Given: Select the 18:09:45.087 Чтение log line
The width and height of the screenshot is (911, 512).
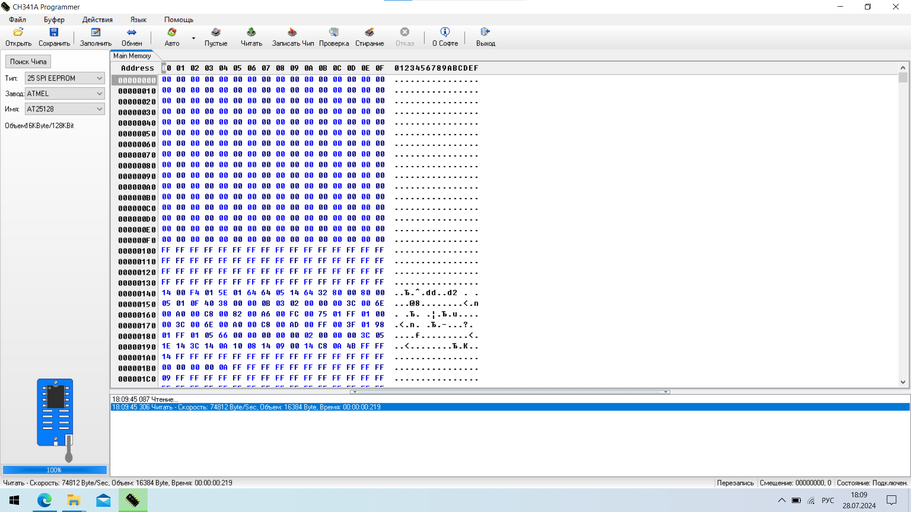Looking at the screenshot, I should pyautogui.click(x=144, y=399).
